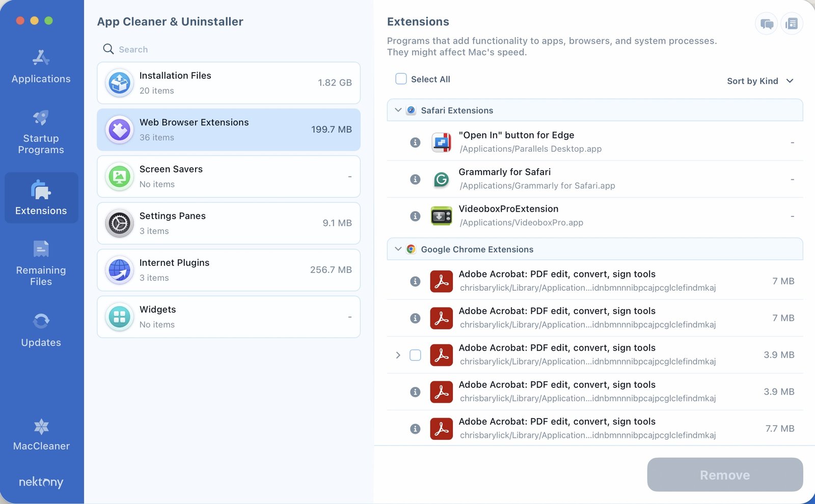Viewport: 815px width, 504px height.
Task: Launch MacCleaner from the sidebar
Action: (41, 435)
